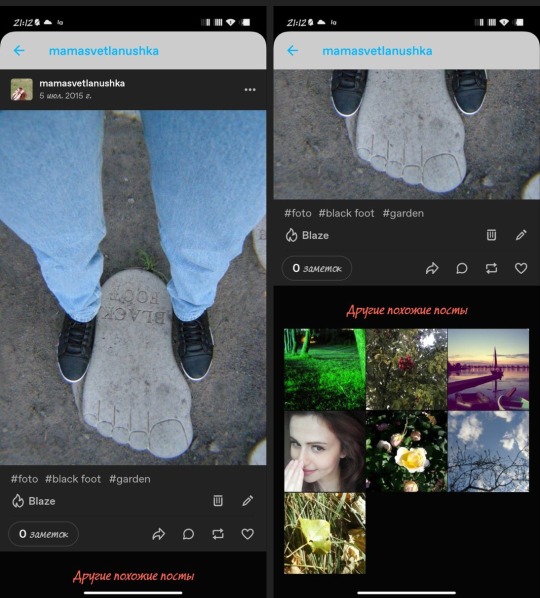This screenshot has height=598, width=540.
Task: Share the post with the left-screen arrow icon
Action: (x=159, y=534)
